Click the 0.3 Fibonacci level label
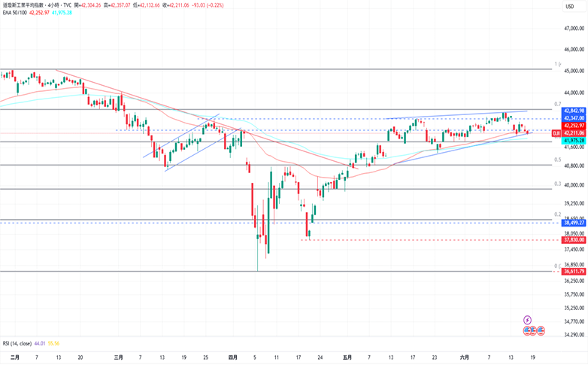588x365 pixels. click(558, 184)
